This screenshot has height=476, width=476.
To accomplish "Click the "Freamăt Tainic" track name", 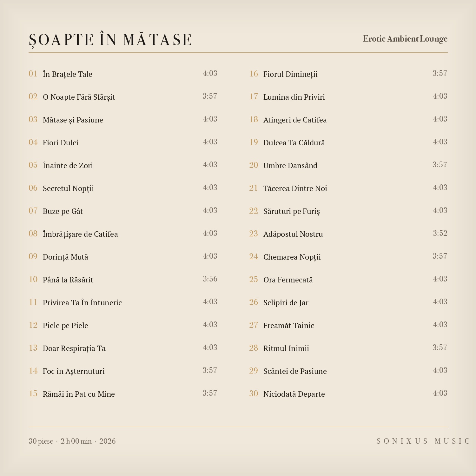I will pos(289,325).
